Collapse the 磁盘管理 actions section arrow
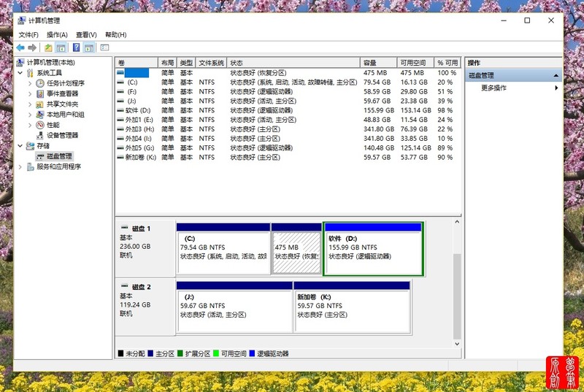The height and width of the screenshot is (392, 584). pyautogui.click(x=556, y=76)
